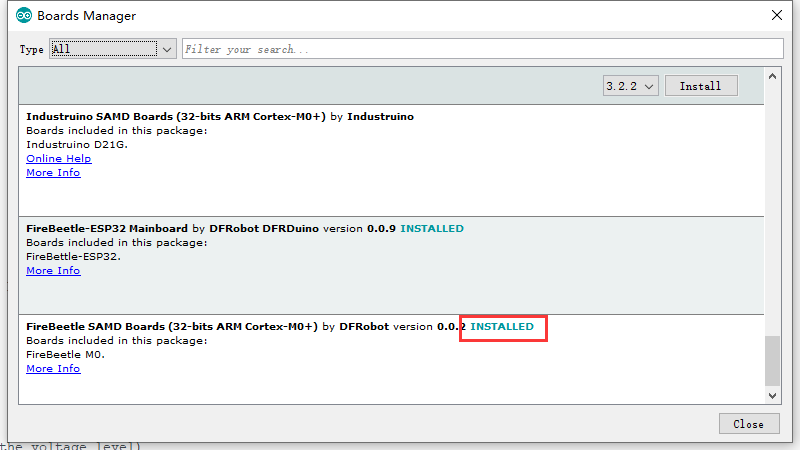Click the 'Boards Manager' window title
The height and width of the screenshot is (450, 800).
pos(87,16)
